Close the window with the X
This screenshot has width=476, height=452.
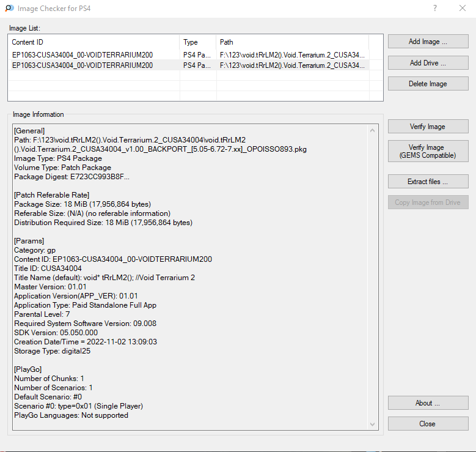click(463, 8)
